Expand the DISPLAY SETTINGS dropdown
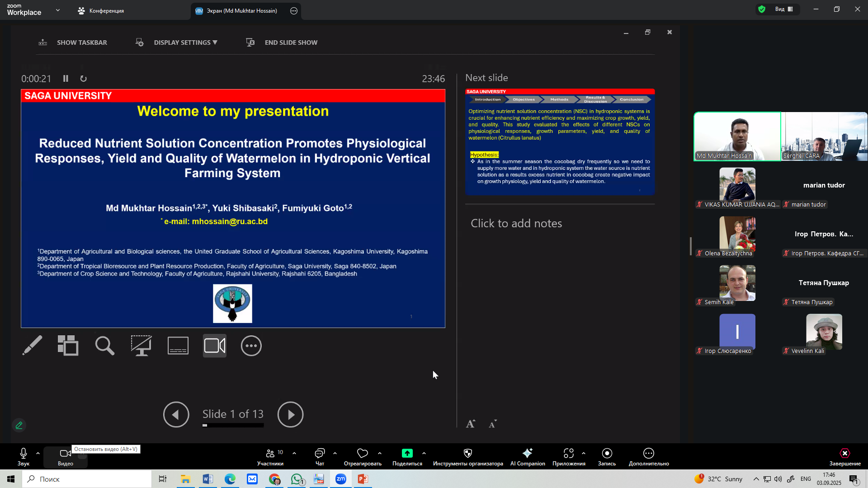 click(x=185, y=42)
